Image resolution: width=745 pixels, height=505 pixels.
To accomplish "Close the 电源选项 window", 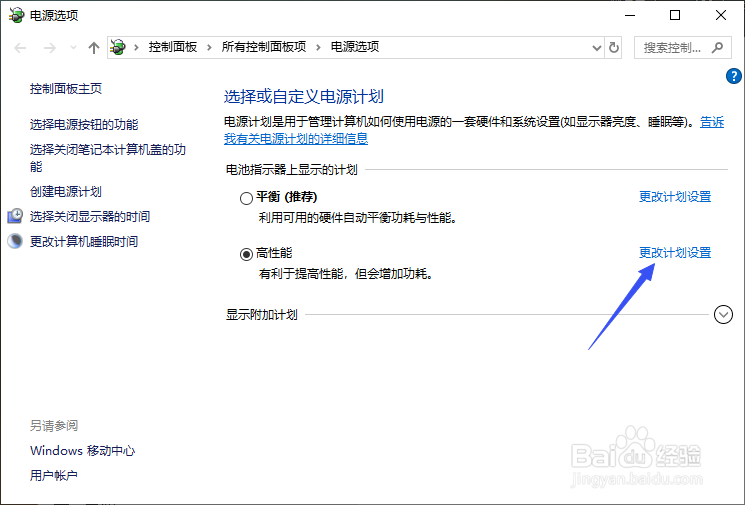I will point(721,15).
